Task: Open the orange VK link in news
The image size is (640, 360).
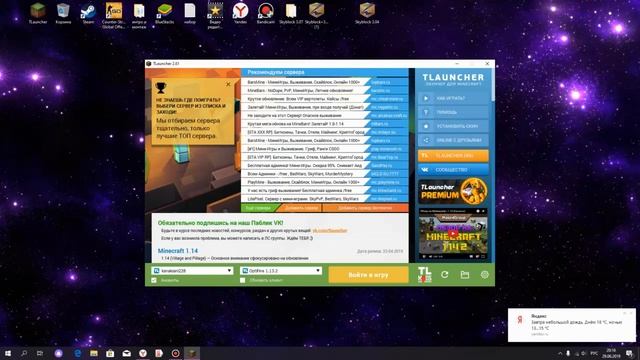Action: [330, 231]
